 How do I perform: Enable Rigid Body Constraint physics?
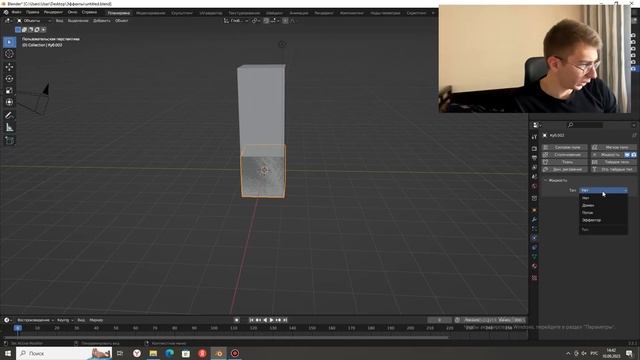click(614, 169)
